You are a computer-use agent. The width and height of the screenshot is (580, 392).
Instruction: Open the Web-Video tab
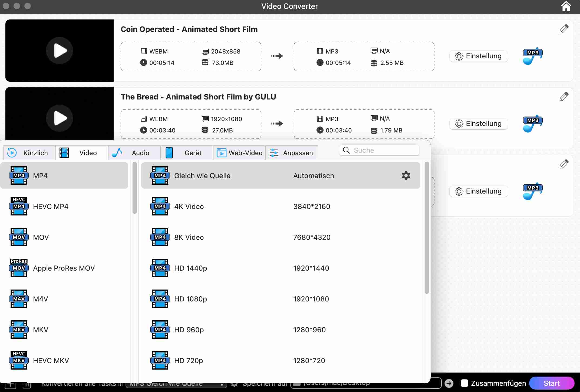coord(239,153)
